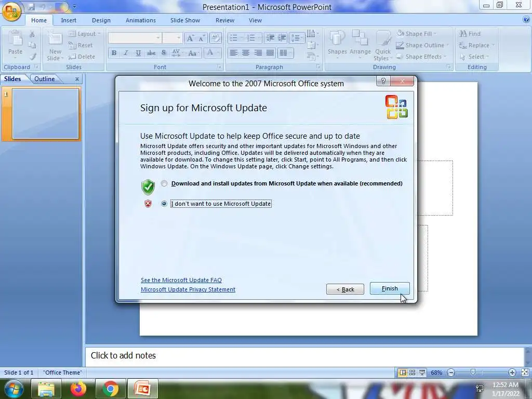Switch to Normal view in status bar
This screenshot has height=399, width=532.
[403, 373]
